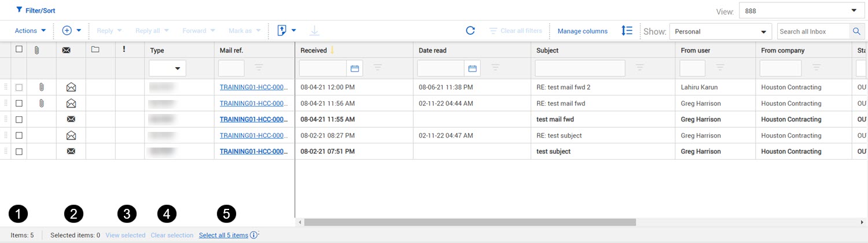Open the Reply dropdown

[109, 31]
